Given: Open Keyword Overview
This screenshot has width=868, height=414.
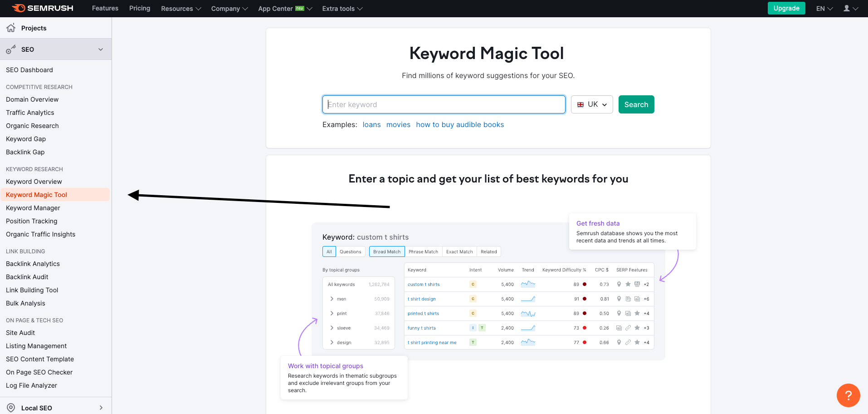Looking at the screenshot, I should click(x=34, y=182).
